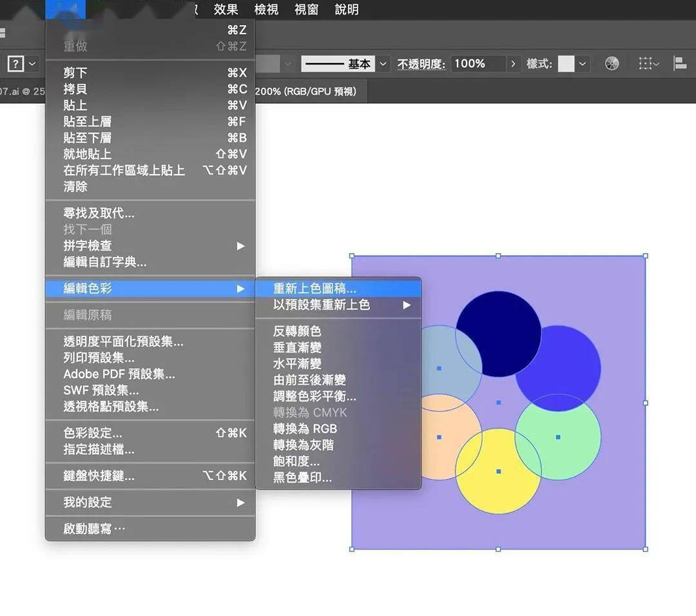This screenshot has height=616, width=696.
Task: Choose 轉換為灰階 menu item
Action: (x=303, y=445)
